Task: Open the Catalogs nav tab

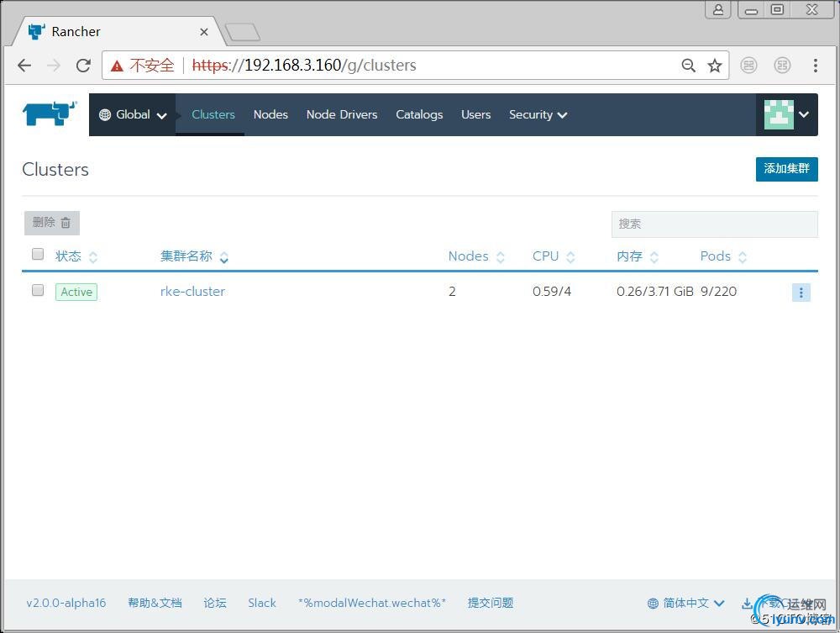Action: pyautogui.click(x=419, y=114)
